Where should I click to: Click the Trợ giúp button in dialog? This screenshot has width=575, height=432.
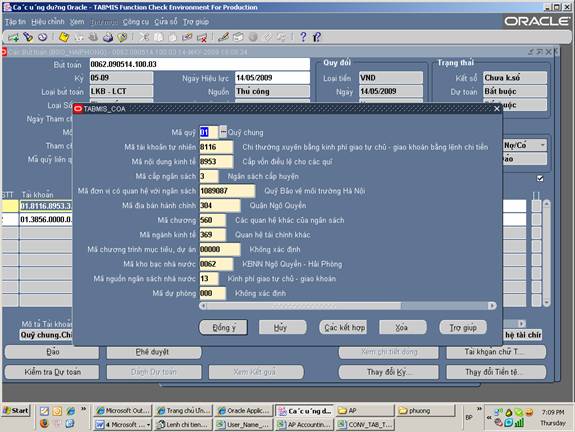463,327
